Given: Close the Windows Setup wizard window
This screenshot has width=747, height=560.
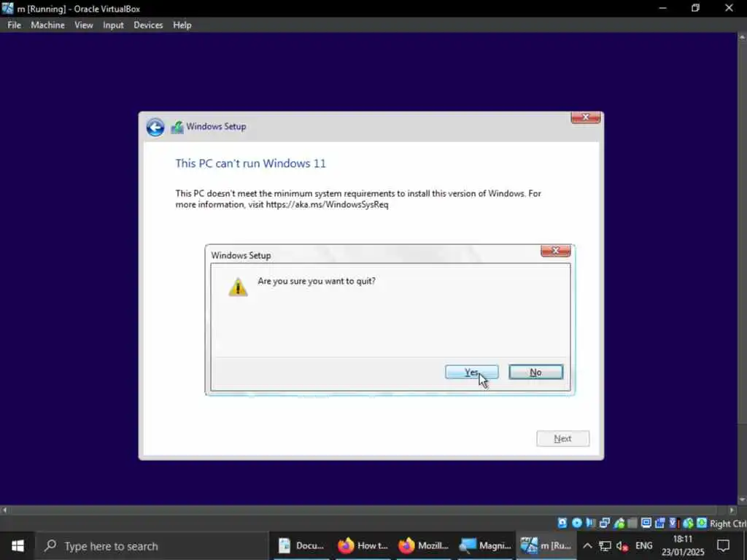Looking at the screenshot, I should point(586,117).
